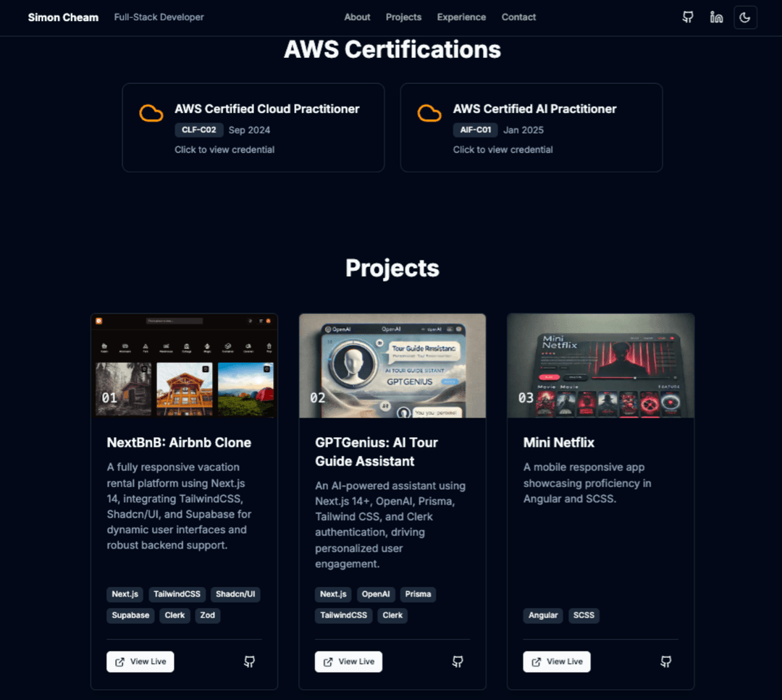Open the LinkedIn icon in the navbar
The image size is (782, 700).
tap(716, 17)
